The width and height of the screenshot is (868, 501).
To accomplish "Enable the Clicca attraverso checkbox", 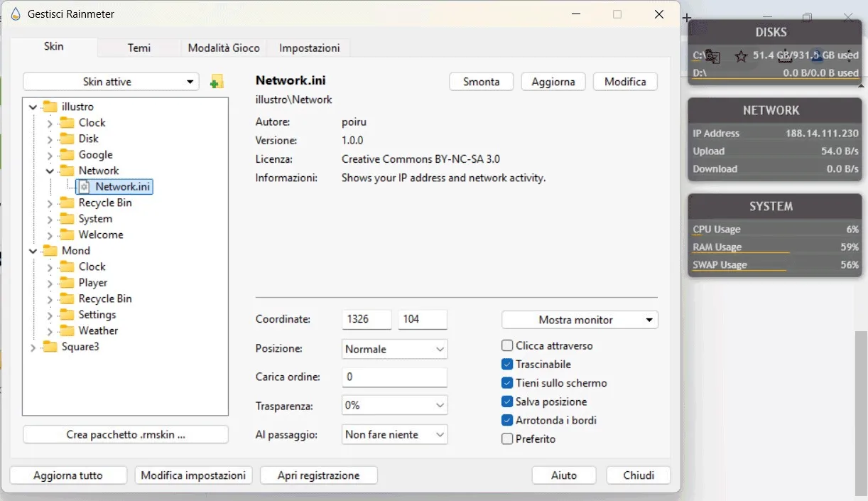I will tap(507, 346).
